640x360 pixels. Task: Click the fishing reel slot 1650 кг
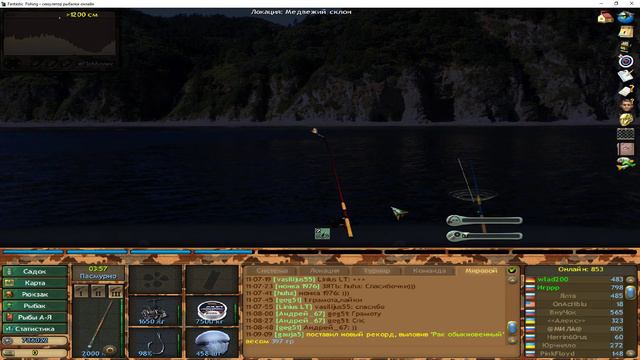coord(155,312)
